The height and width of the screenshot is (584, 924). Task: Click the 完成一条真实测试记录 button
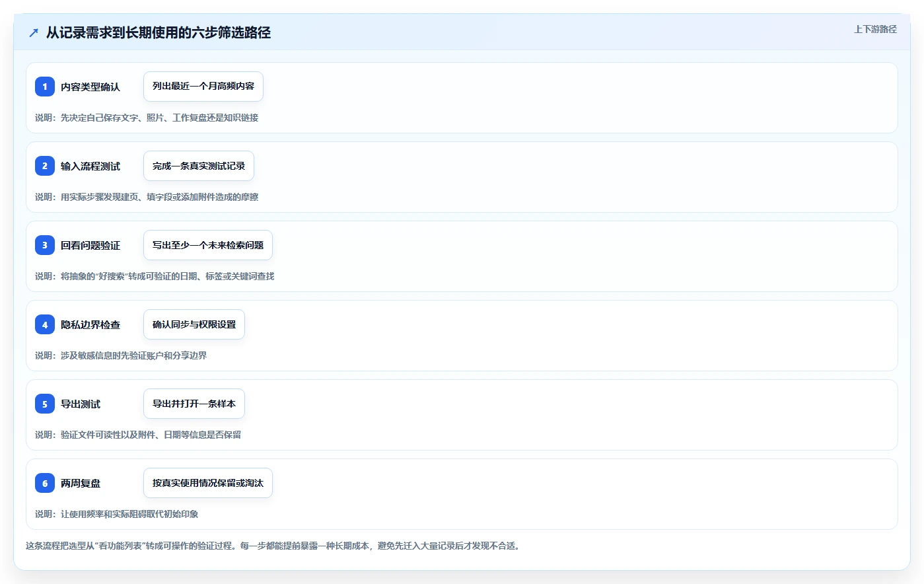199,166
